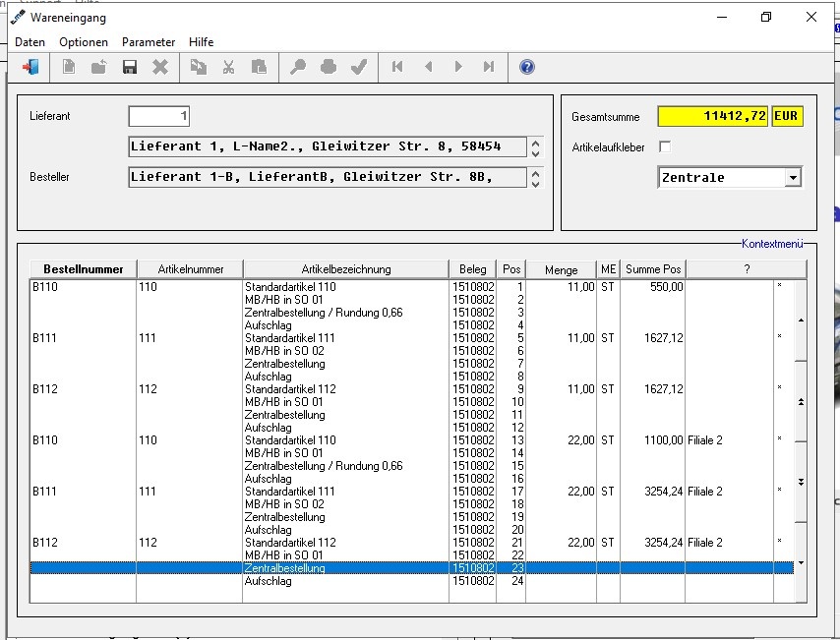Click the open folder toolbar icon
Image resolution: width=840 pixels, height=640 pixels.
point(99,67)
